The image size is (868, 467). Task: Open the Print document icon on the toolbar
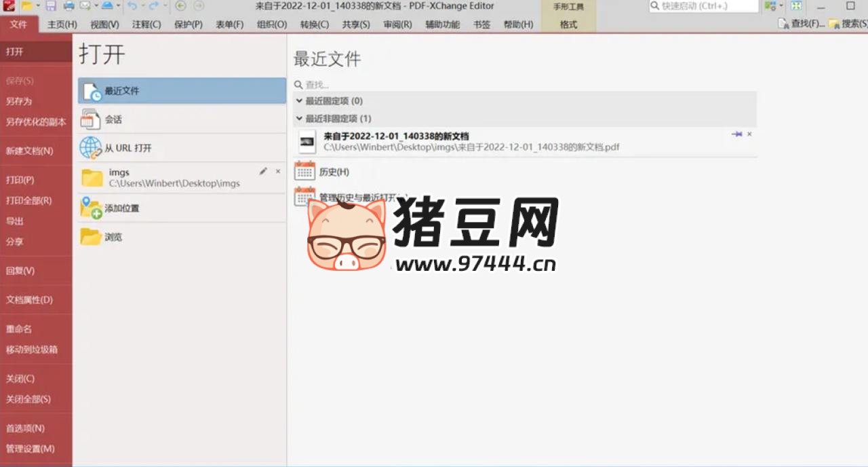pyautogui.click(x=68, y=6)
